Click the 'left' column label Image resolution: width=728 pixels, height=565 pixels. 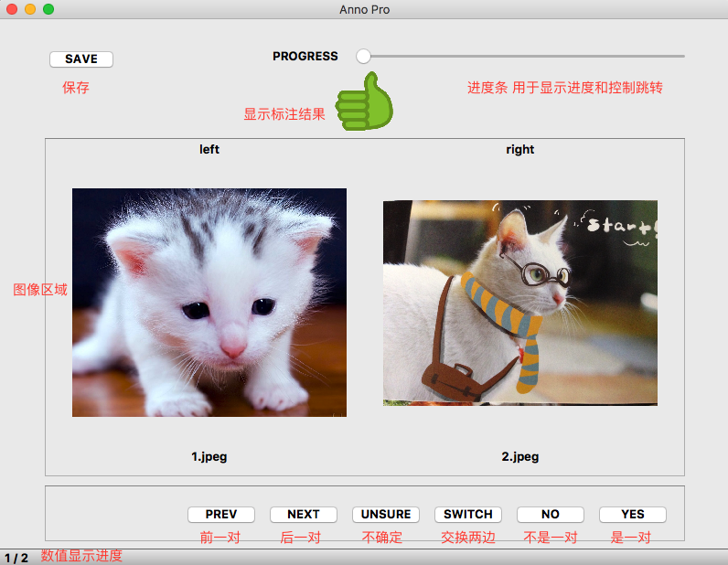tap(209, 150)
